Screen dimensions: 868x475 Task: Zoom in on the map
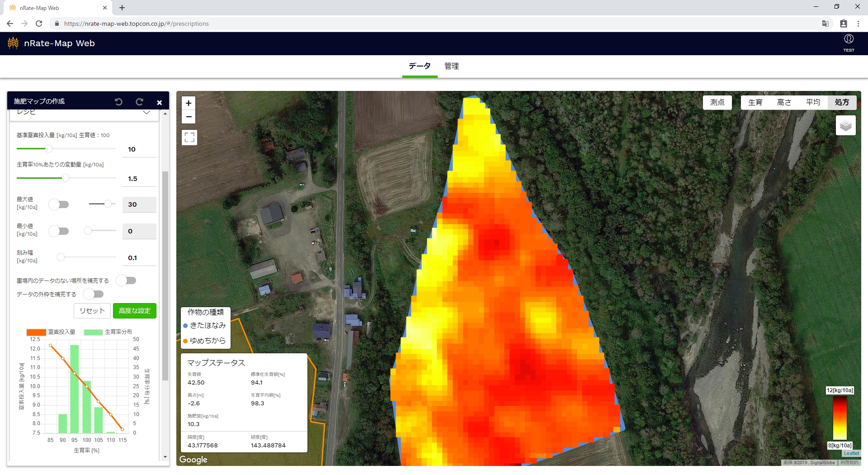pyautogui.click(x=189, y=103)
